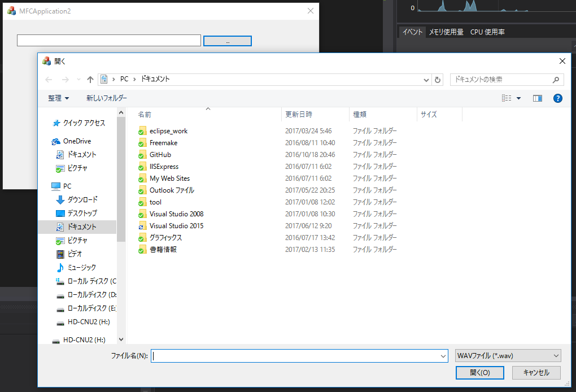Select the Visual Studio 2008 folder
This screenshot has width=576, height=392.
(176, 214)
